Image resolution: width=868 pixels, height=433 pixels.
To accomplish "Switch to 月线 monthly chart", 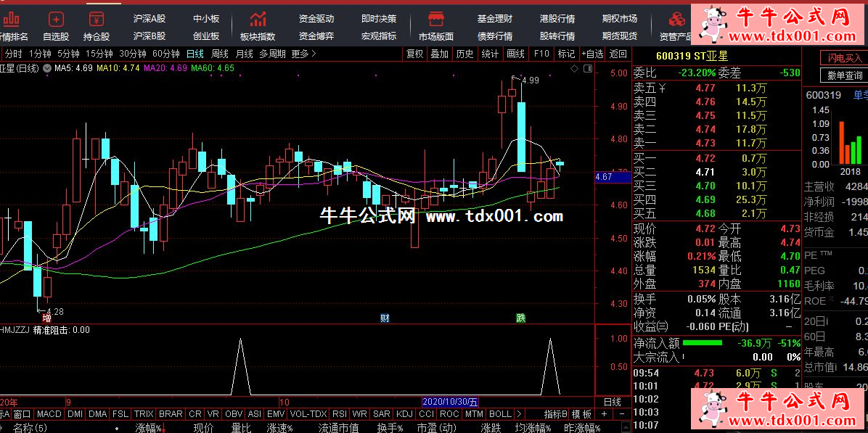I will point(244,54).
